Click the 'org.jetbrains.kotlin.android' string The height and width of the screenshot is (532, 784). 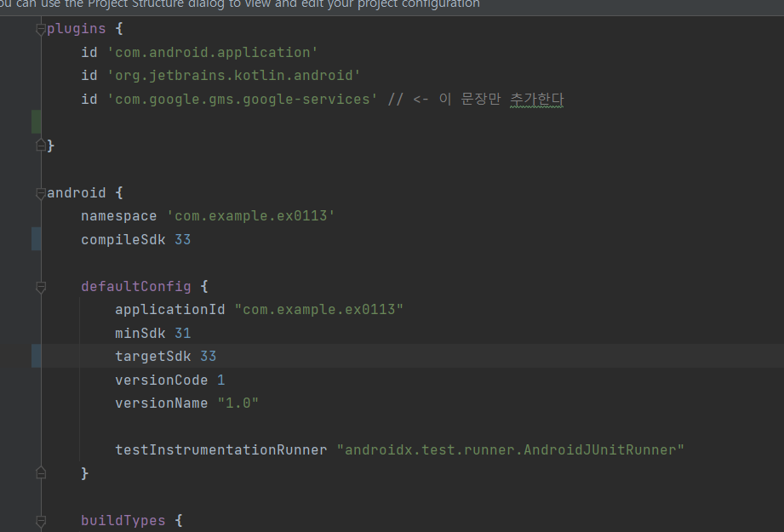(233, 76)
